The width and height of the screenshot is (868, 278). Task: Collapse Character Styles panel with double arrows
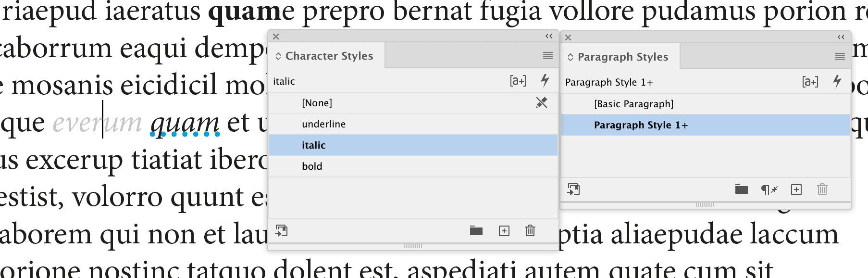point(548,37)
